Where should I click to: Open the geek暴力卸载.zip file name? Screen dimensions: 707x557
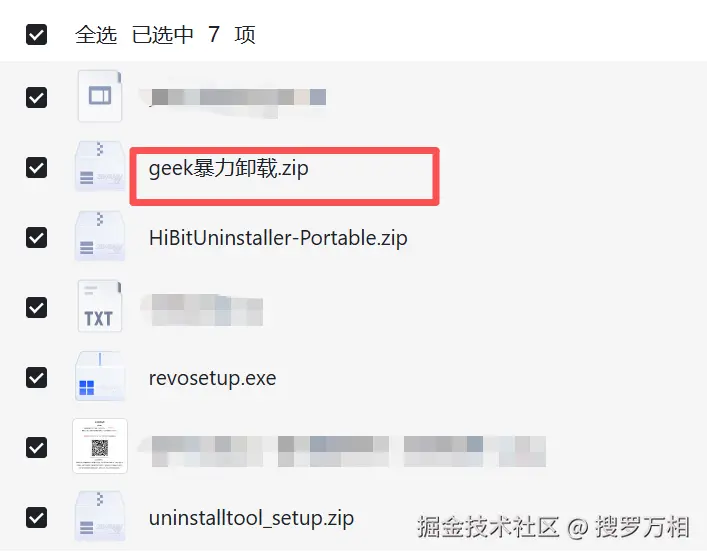[229, 169]
